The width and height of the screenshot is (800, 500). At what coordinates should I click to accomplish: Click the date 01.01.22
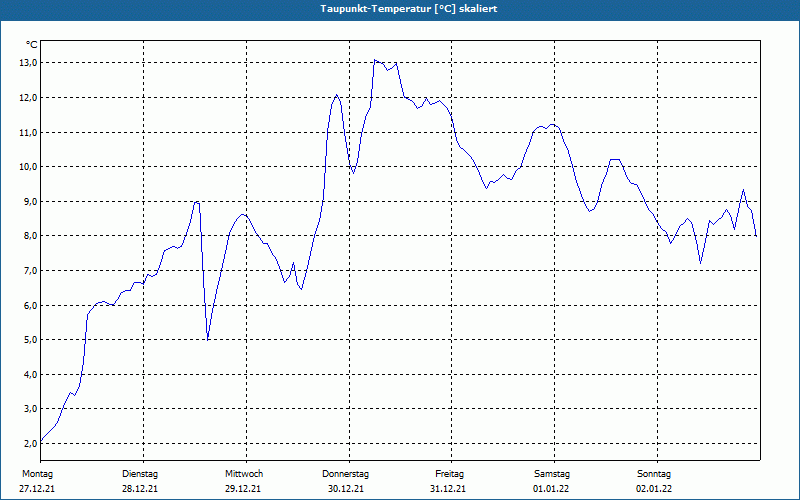point(551,489)
